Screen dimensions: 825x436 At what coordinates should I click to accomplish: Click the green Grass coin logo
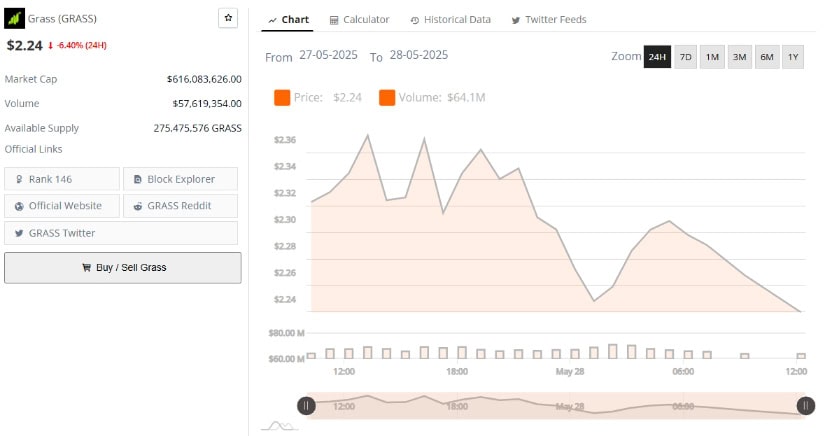click(14, 18)
